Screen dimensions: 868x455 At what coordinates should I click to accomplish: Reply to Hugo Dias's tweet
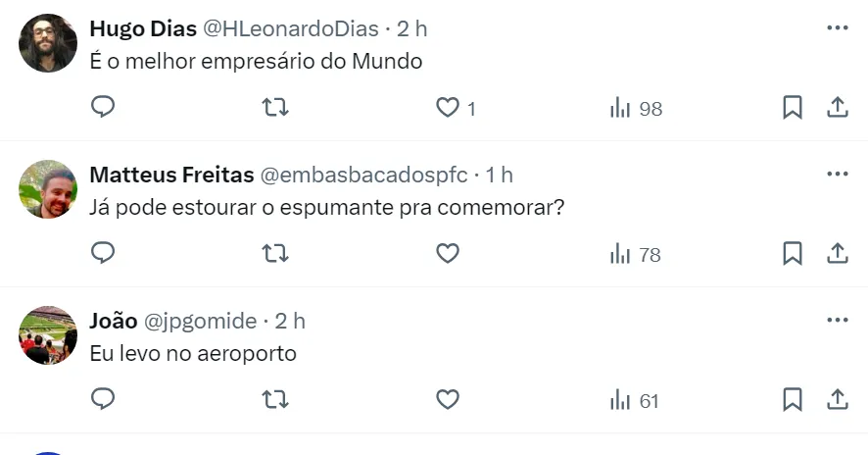pyautogui.click(x=103, y=107)
